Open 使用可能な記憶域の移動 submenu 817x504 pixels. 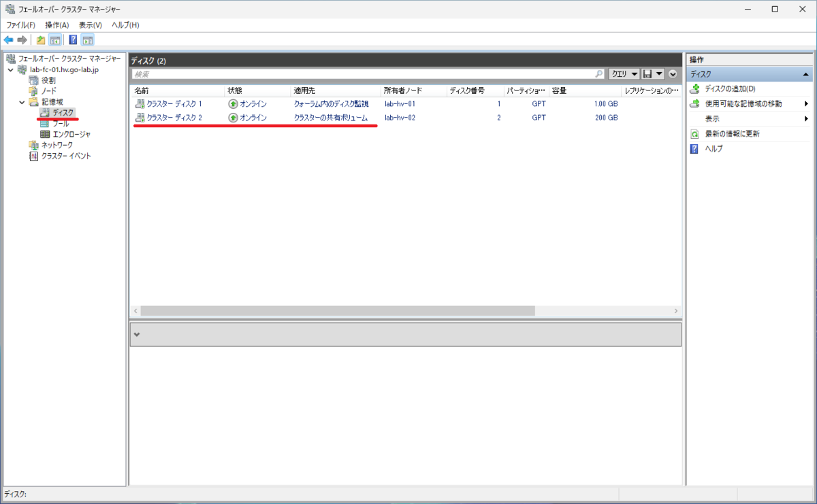(749, 103)
